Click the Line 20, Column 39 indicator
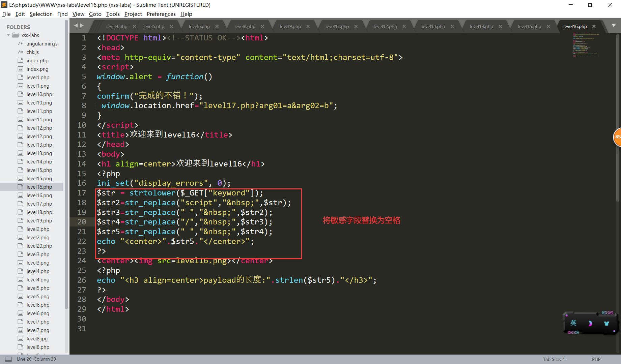The height and width of the screenshot is (364, 621). point(36,359)
